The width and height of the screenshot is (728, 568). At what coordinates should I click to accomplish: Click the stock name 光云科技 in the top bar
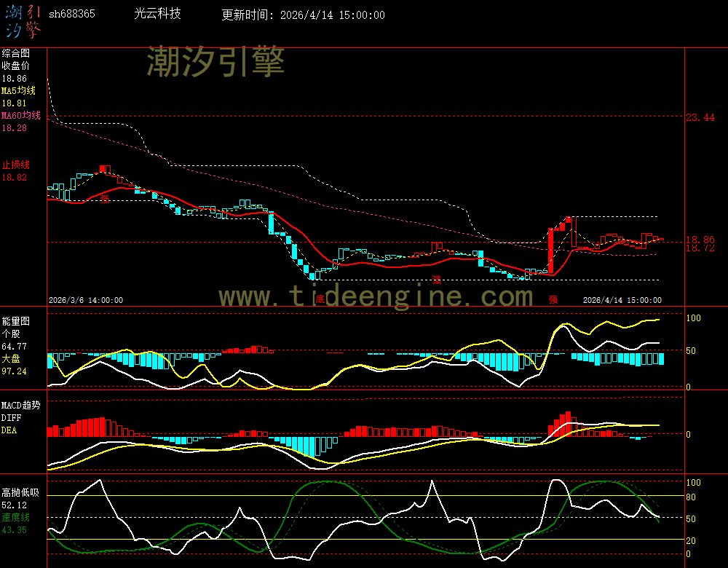tap(157, 13)
